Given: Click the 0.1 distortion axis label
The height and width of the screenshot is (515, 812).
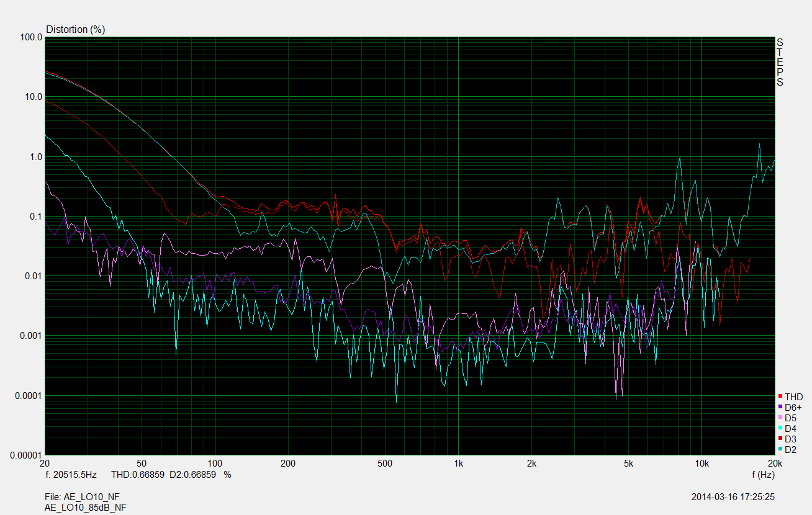Looking at the screenshot, I should tap(35, 217).
